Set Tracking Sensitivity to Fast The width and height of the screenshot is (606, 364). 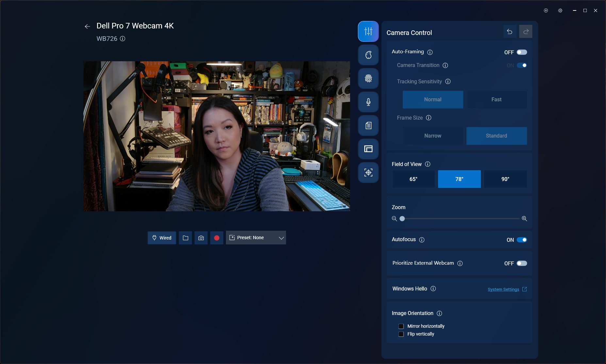pos(497,100)
